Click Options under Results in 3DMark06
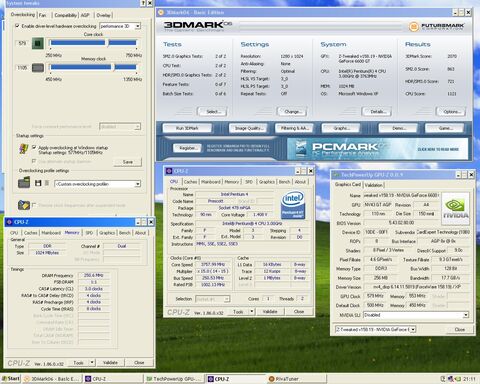This screenshot has width=480, height=384. pos(451,112)
